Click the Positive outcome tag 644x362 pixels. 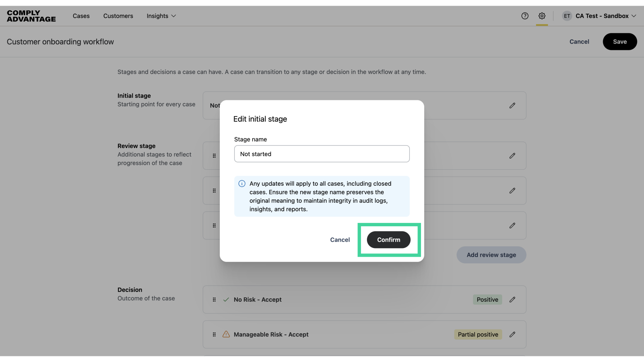tap(487, 299)
